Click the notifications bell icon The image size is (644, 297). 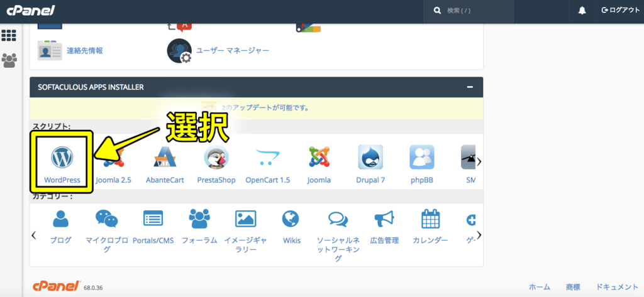pyautogui.click(x=582, y=11)
